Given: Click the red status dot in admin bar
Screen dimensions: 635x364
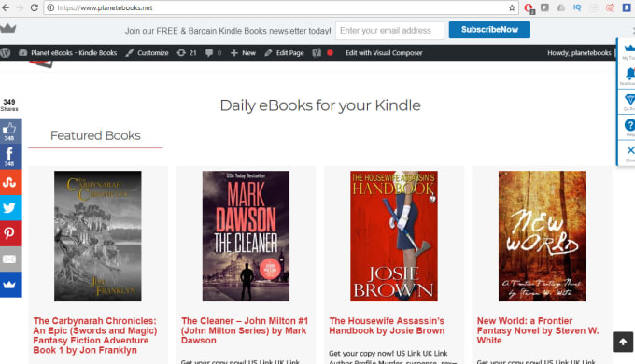Looking at the screenshot, I should pos(330,52).
